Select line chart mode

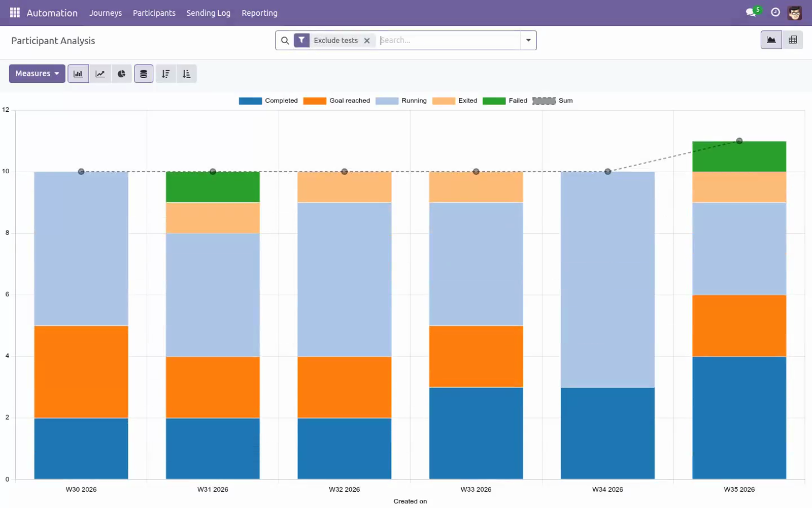tap(100, 74)
